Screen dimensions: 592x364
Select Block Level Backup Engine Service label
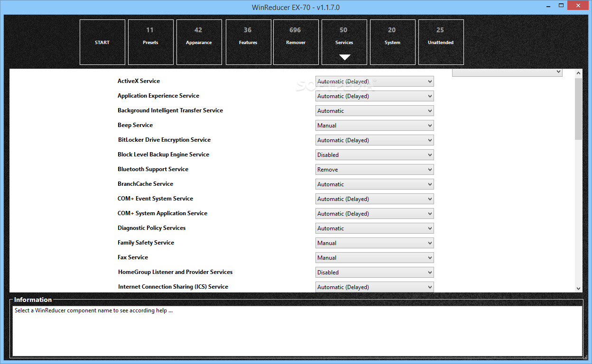(163, 155)
